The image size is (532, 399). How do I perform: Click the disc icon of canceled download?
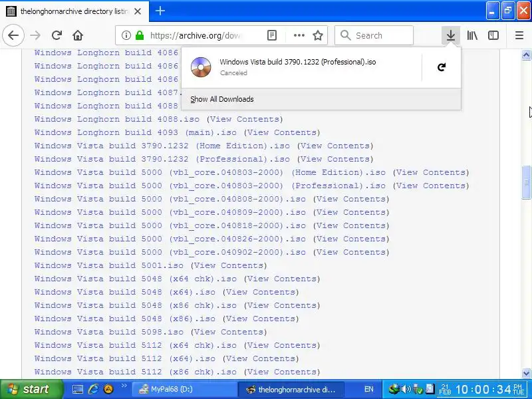[x=201, y=67]
